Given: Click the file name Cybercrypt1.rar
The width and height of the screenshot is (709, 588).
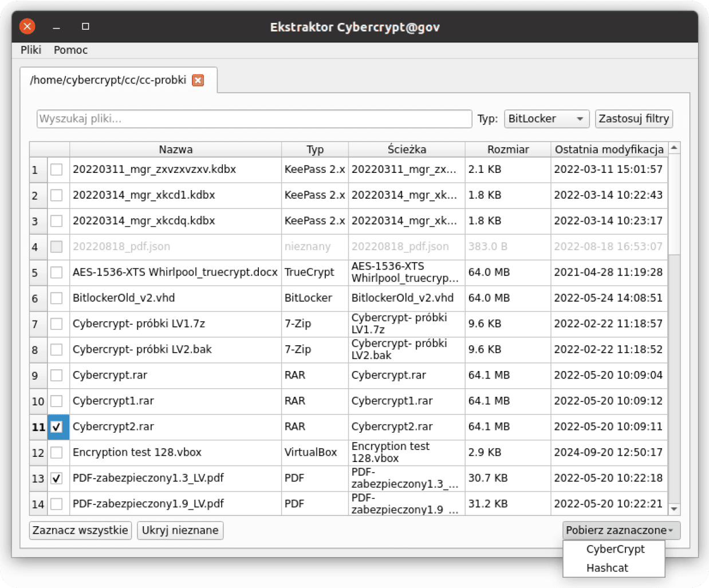Looking at the screenshot, I should click(x=113, y=401).
